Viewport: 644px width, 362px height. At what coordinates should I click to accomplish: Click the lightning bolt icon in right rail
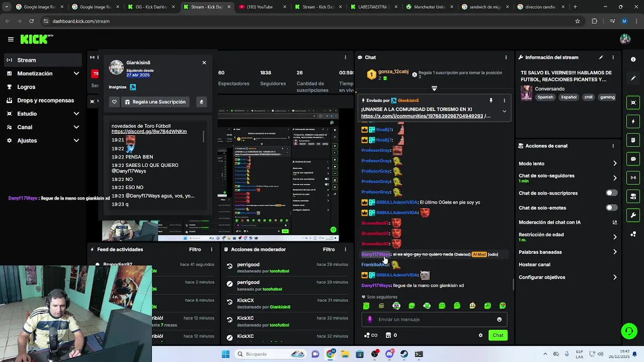(633, 121)
